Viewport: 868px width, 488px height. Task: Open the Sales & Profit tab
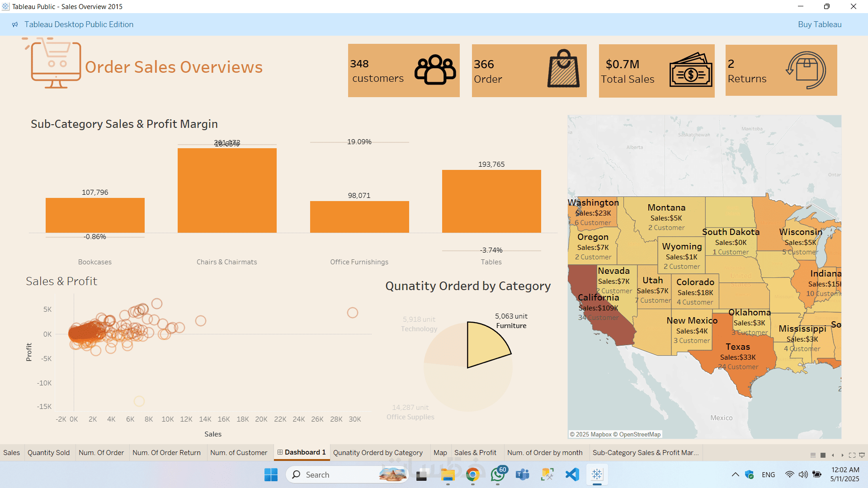pos(475,452)
